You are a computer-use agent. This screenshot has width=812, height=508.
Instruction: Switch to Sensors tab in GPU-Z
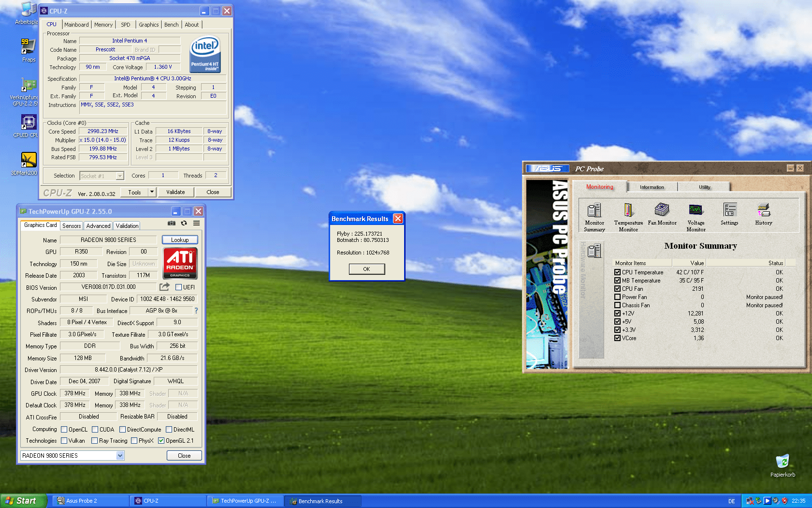72,226
